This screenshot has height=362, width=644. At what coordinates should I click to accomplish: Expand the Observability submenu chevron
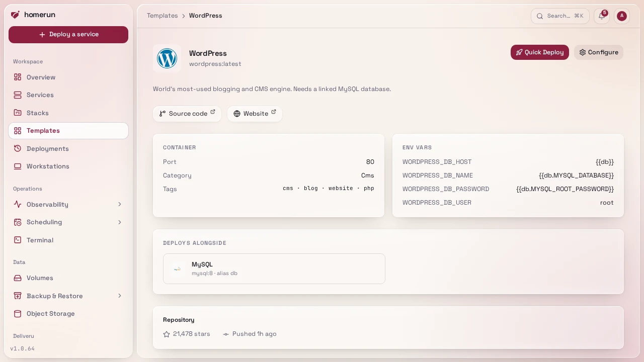(120, 204)
